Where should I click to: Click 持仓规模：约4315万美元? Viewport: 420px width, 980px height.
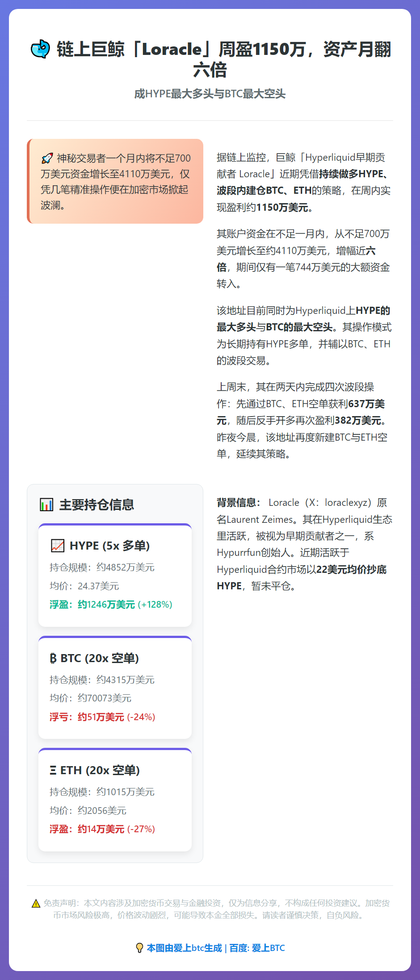102,680
